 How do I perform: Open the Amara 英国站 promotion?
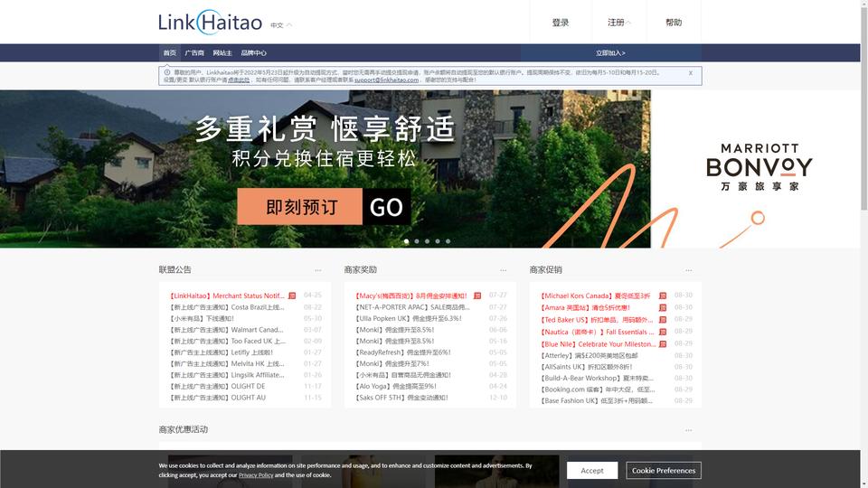[x=585, y=307]
